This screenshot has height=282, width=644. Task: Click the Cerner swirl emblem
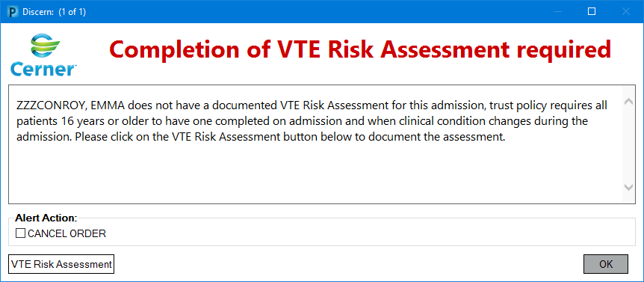[x=45, y=47]
